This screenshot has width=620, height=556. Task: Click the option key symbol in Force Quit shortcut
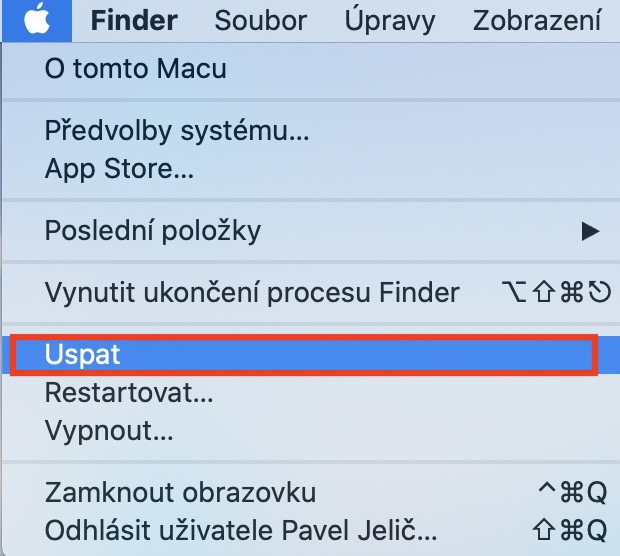click(x=511, y=293)
